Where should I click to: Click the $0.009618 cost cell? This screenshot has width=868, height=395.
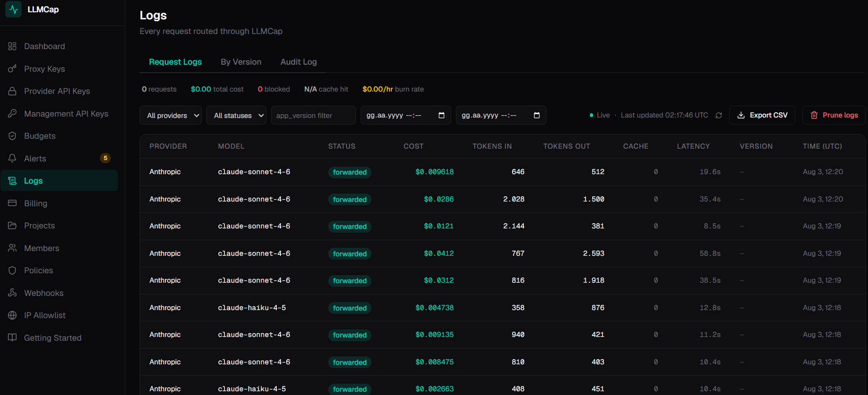(434, 172)
